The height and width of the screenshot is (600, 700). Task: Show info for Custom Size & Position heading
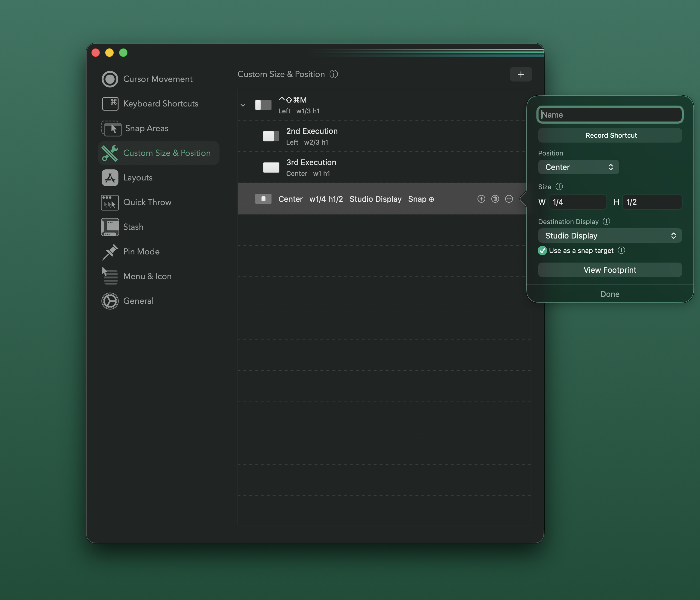tap(333, 74)
